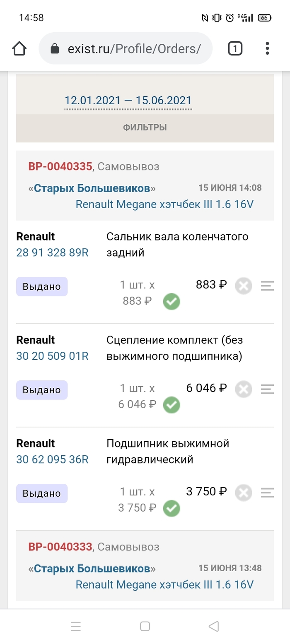
Task: Open order BP-0040333
Action: point(60,547)
